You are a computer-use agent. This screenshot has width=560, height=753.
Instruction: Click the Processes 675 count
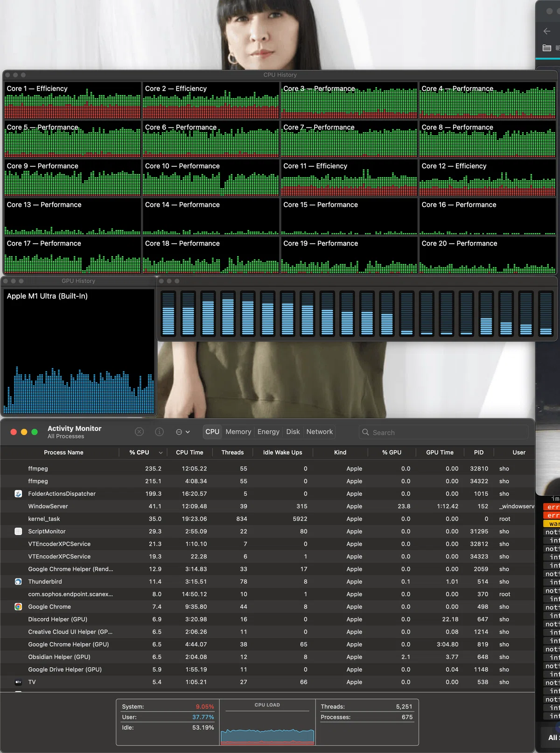click(407, 717)
